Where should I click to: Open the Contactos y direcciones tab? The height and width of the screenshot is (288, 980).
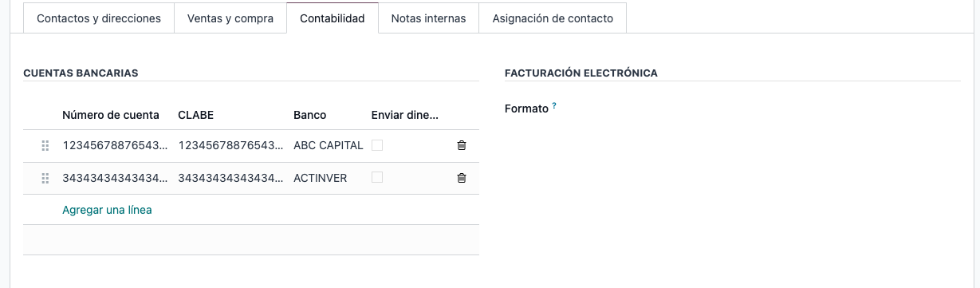[99, 18]
